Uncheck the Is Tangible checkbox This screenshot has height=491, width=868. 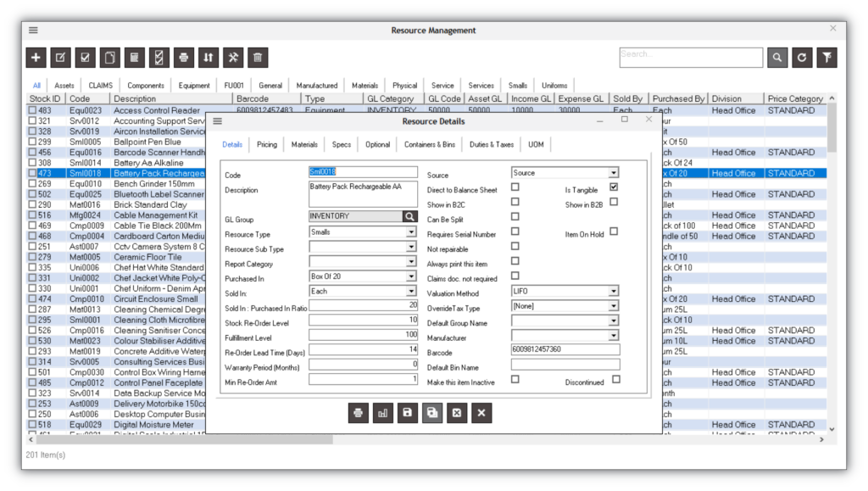tap(614, 187)
